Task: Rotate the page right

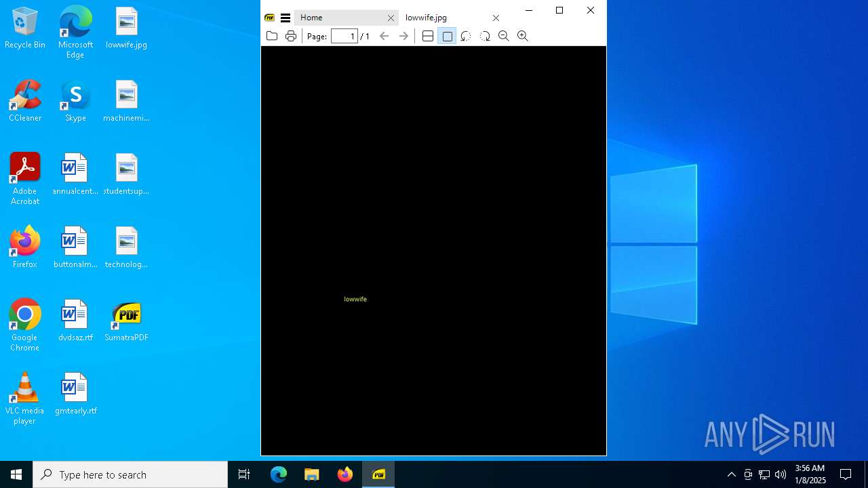Action: pyautogui.click(x=485, y=36)
